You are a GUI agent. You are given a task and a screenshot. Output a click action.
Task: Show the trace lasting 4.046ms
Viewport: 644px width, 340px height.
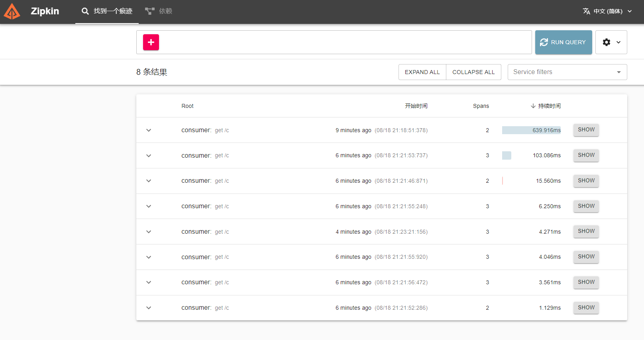pos(586,257)
